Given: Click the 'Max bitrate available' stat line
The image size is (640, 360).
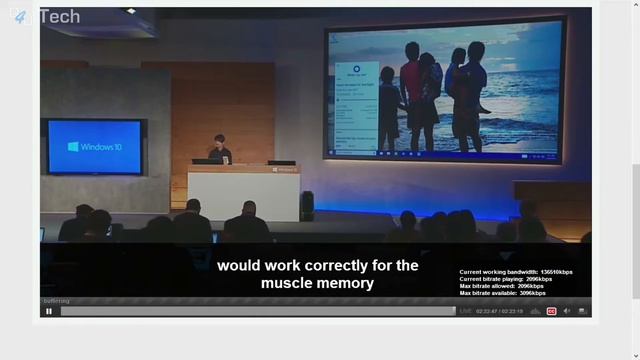Looking at the screenshot, I should click(502, 293).
